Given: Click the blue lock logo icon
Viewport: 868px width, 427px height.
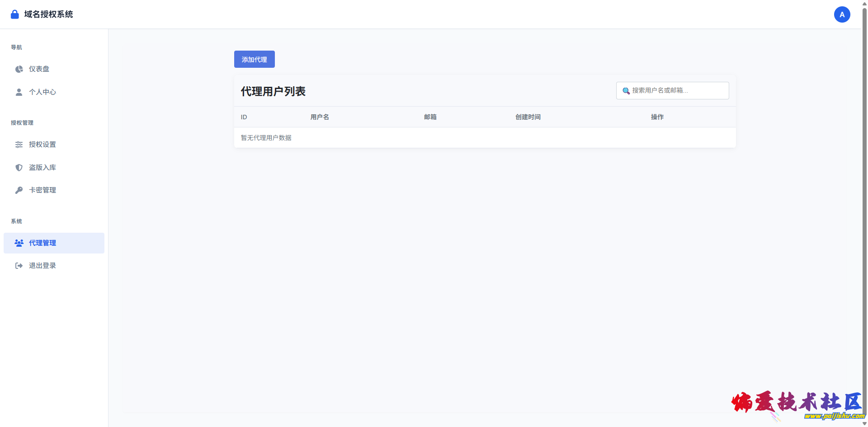Looking at the screenshot, I should [15, 14].
